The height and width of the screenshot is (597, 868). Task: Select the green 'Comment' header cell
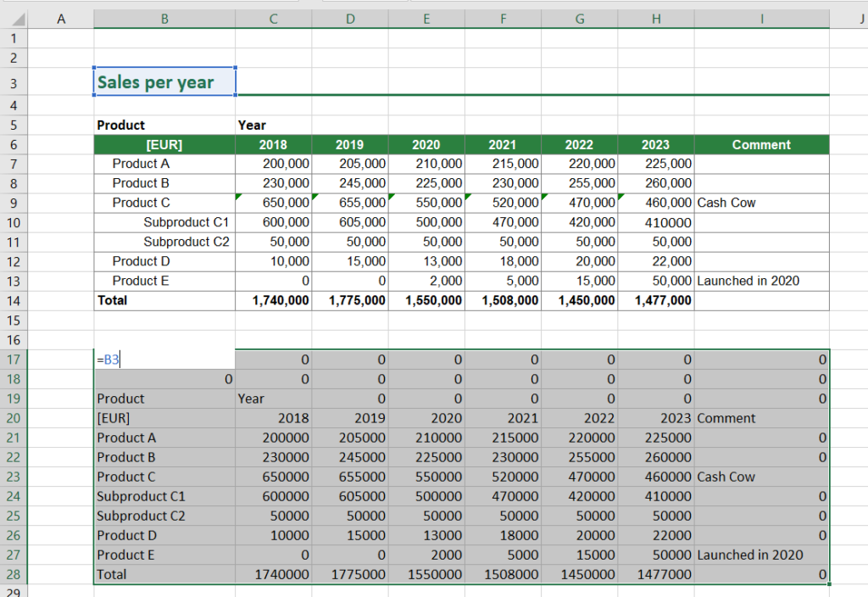pyautogui.click(x=760, y=145)
